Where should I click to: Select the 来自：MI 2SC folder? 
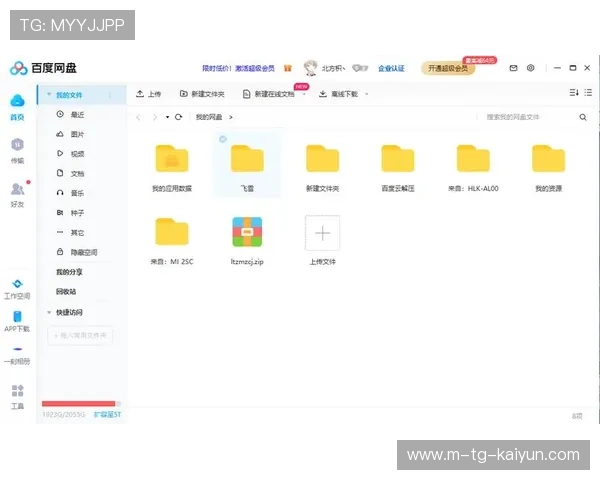[172, 232]
